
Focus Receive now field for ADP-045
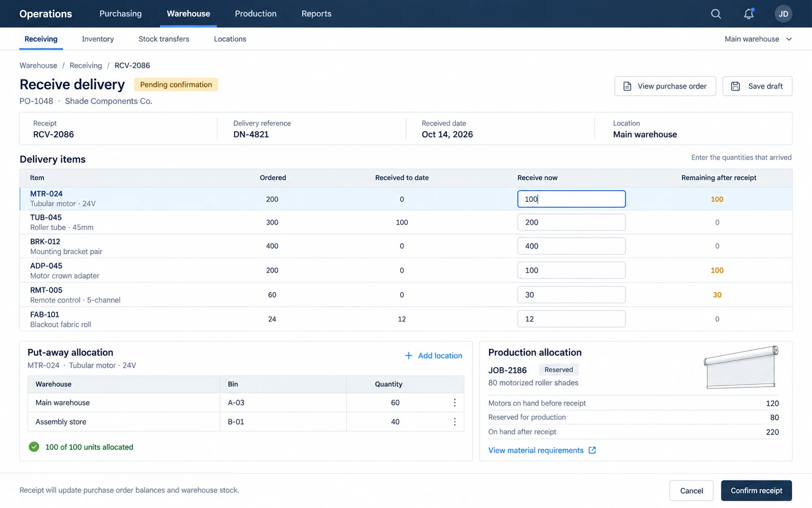571,270
